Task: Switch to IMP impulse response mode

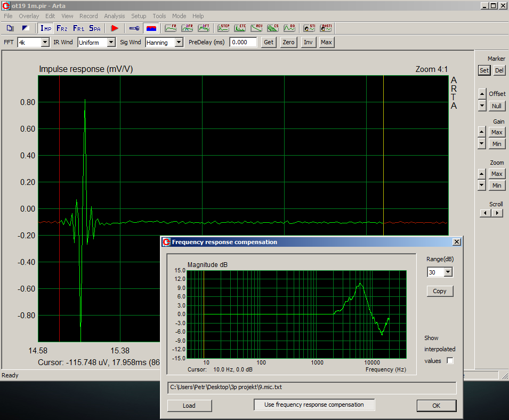Action: [x=46, y=28]
